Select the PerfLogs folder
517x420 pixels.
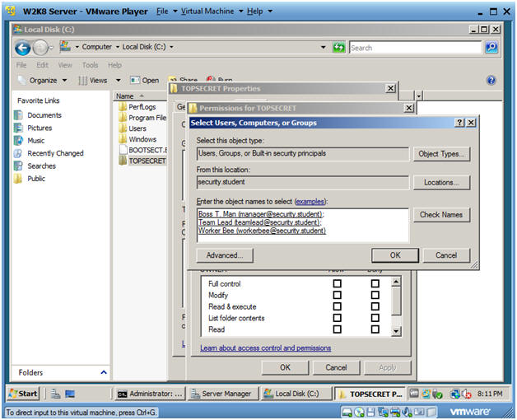(142, 107)
